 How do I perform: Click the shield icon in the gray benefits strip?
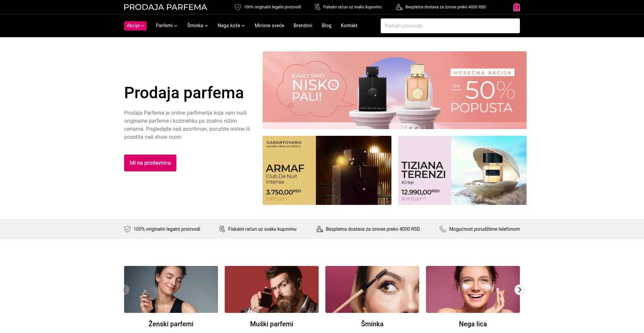[x=127, y=229]
